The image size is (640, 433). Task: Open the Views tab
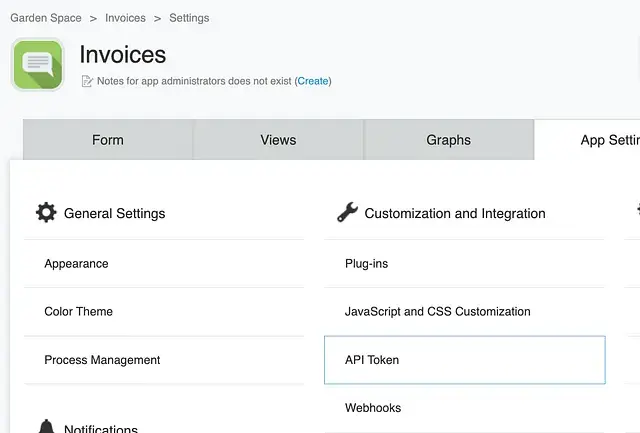(278, 140)
